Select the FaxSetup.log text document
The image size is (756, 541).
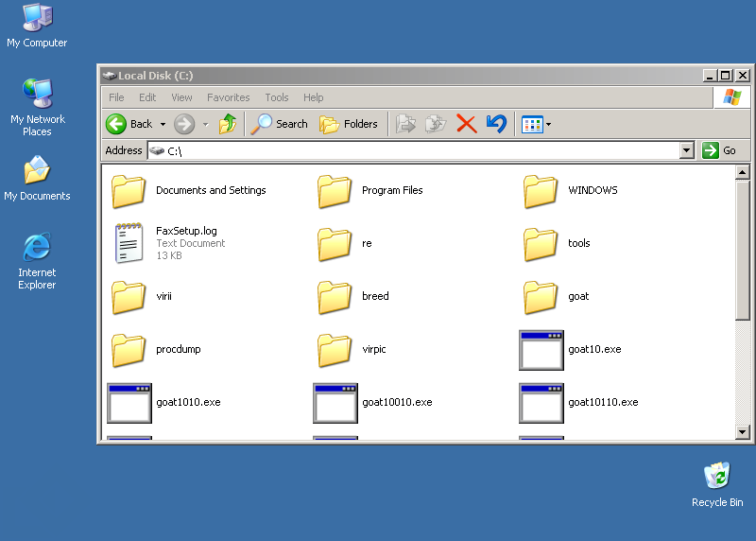171,243
